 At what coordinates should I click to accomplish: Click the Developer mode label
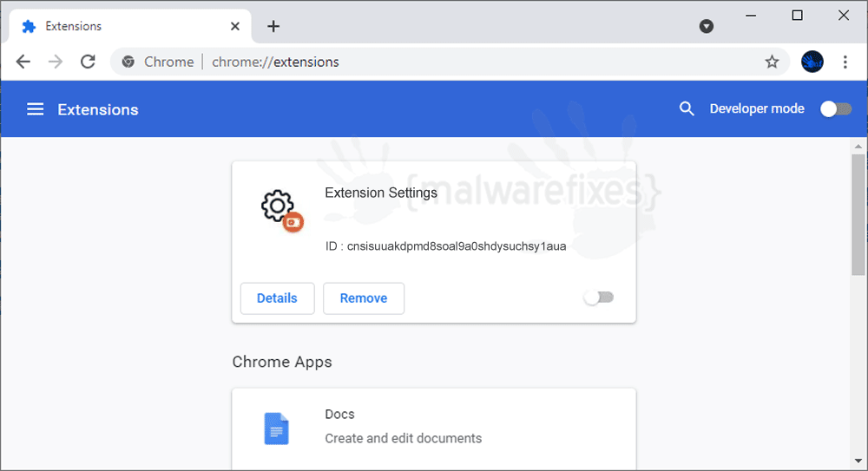click(757, 108)
